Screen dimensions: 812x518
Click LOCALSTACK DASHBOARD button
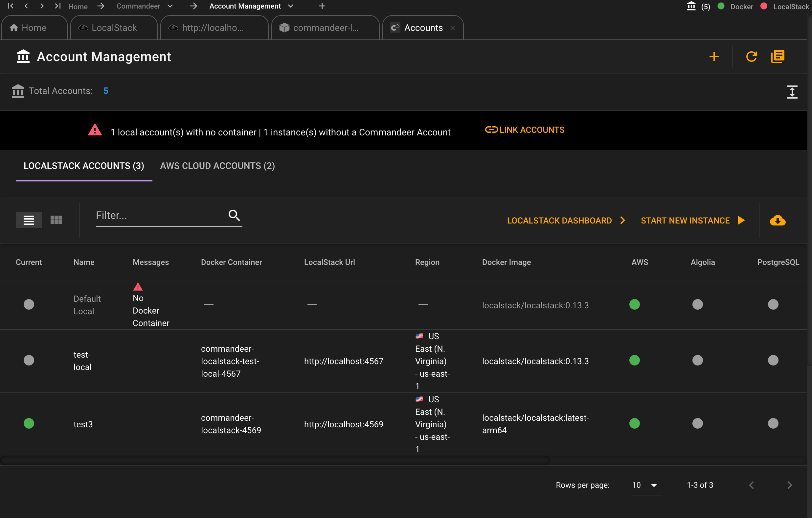[x=566, y=220]
